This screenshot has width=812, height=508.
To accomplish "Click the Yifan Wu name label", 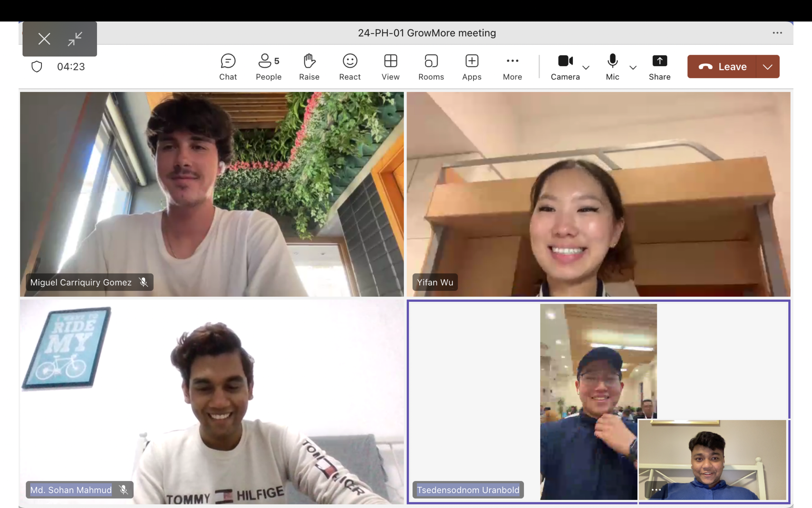I will pos(435,282).
